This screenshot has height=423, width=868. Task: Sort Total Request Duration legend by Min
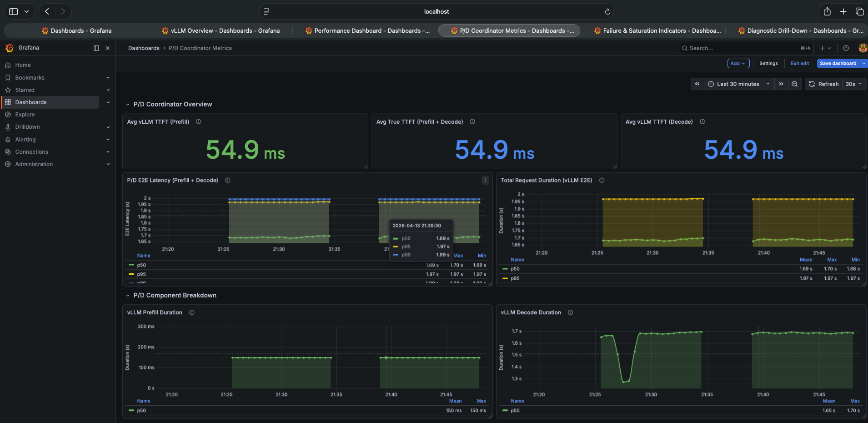coord(855,260)
